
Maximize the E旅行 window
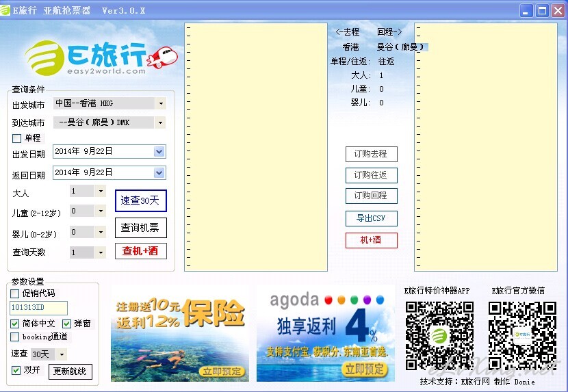click(x=542, y=10)
